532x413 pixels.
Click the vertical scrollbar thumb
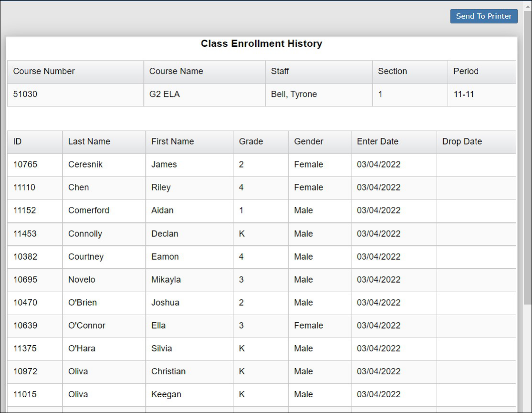pos(528,157)
